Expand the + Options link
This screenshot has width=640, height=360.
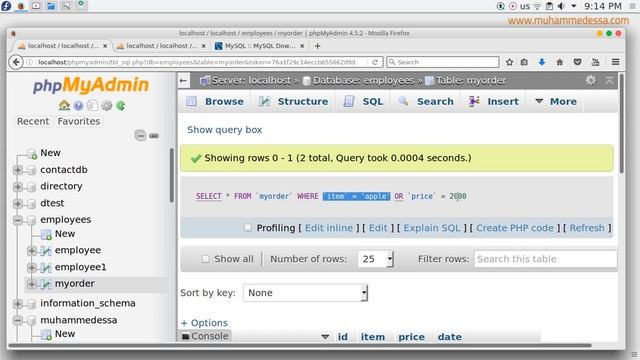204,322
